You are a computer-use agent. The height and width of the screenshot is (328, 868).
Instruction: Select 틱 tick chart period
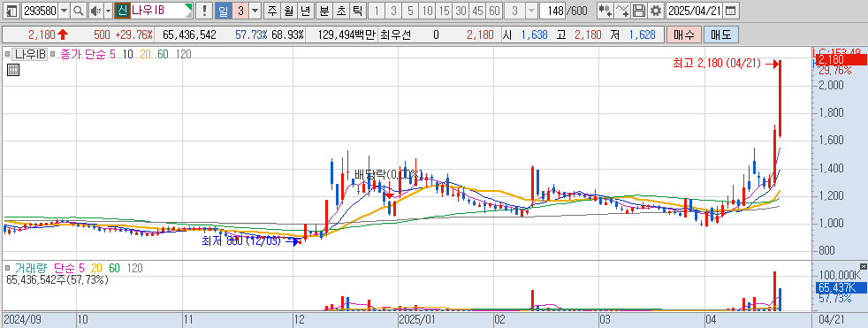click(x=358, y=10)
